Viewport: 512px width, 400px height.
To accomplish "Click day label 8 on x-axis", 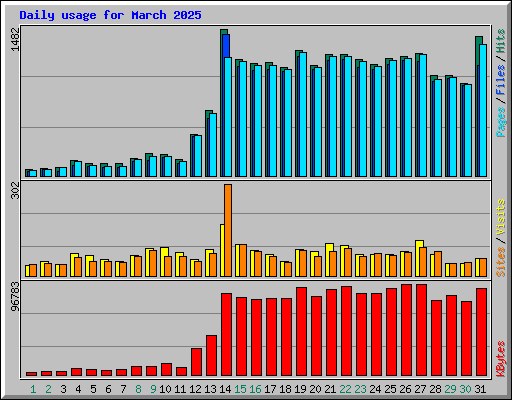I will (138, 389).
